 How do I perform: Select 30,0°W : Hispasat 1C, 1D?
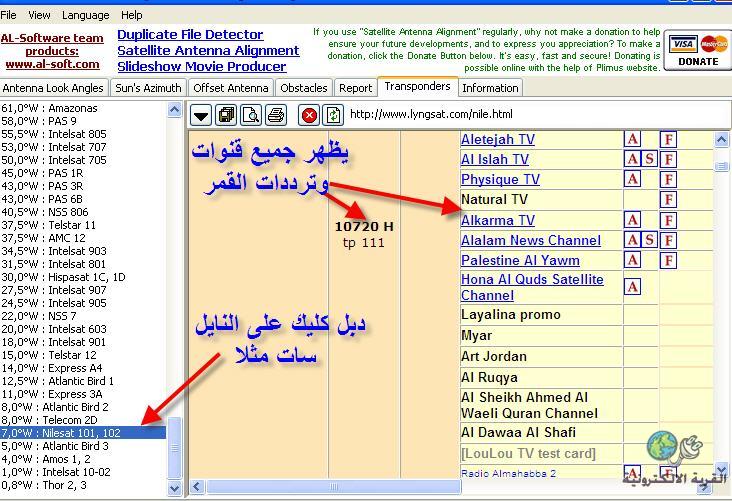tap(63, 277)
